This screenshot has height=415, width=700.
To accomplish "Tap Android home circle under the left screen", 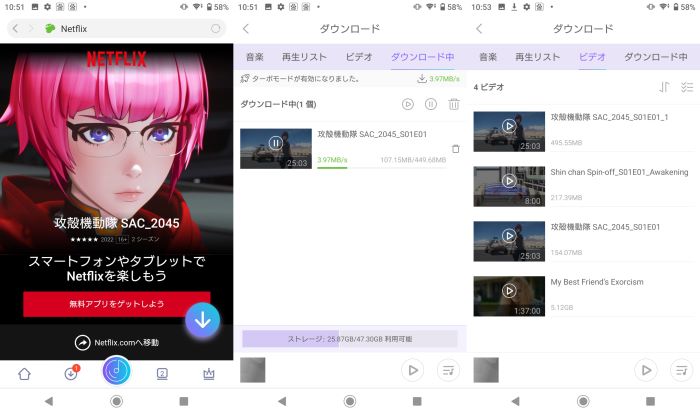I will [x=117, y=401].
